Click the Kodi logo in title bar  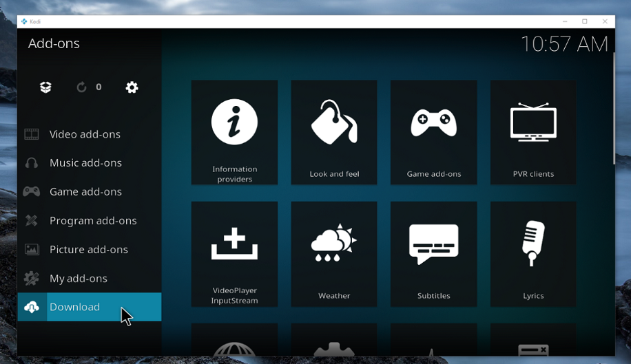24,21
